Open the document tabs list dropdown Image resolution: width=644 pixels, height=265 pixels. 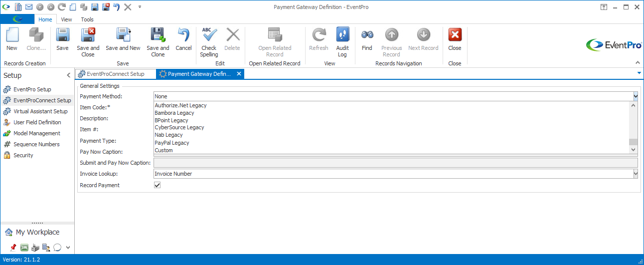639,73
